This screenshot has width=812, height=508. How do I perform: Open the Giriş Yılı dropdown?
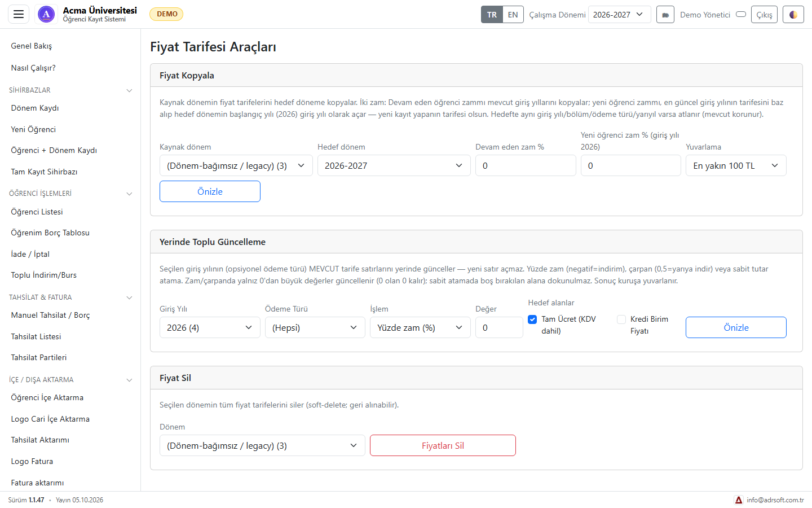210,327
